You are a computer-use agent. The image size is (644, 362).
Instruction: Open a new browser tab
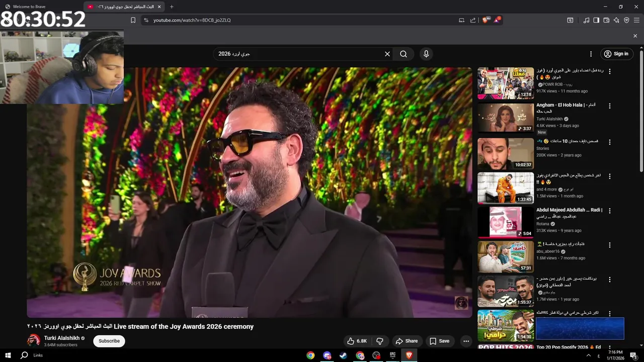[x=172, y=7]
